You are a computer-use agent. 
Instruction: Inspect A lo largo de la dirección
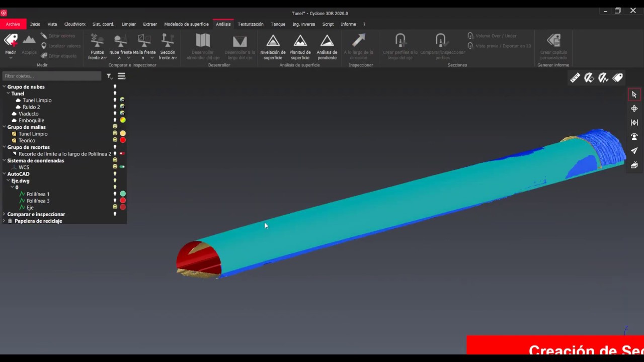(x=359, y=46)
